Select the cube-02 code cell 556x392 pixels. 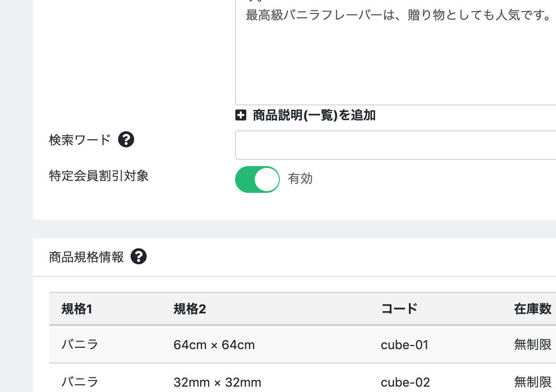tap(405, 382)
